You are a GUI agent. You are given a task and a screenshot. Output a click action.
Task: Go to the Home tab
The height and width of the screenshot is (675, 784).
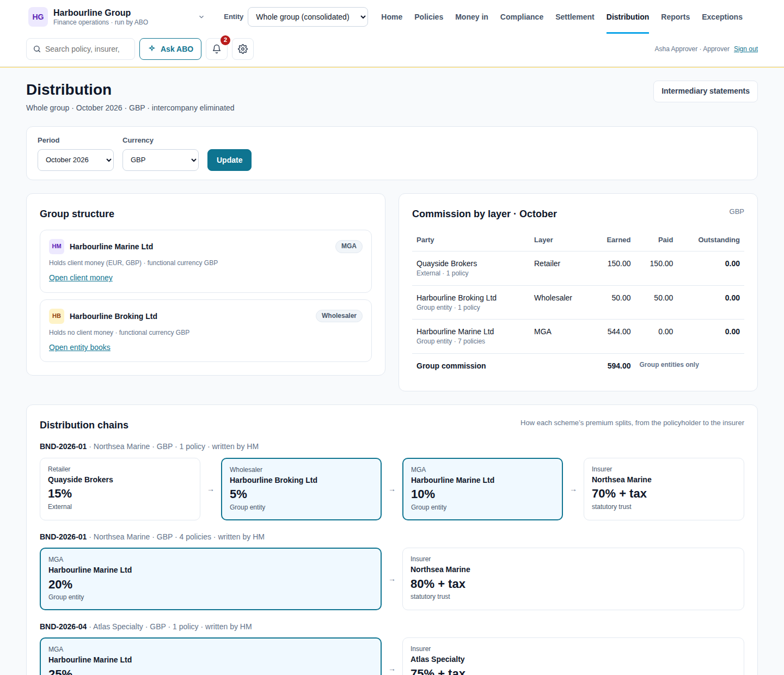392,17
